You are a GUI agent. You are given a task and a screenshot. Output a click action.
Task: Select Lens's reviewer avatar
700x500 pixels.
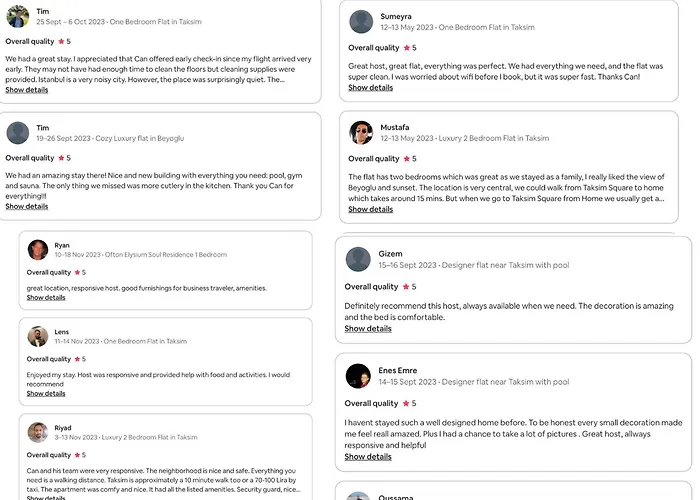38,336
